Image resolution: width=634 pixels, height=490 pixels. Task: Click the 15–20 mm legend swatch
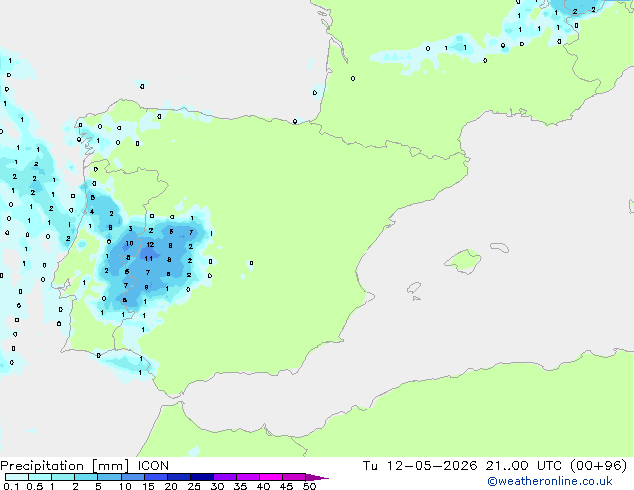coord(156,477)
